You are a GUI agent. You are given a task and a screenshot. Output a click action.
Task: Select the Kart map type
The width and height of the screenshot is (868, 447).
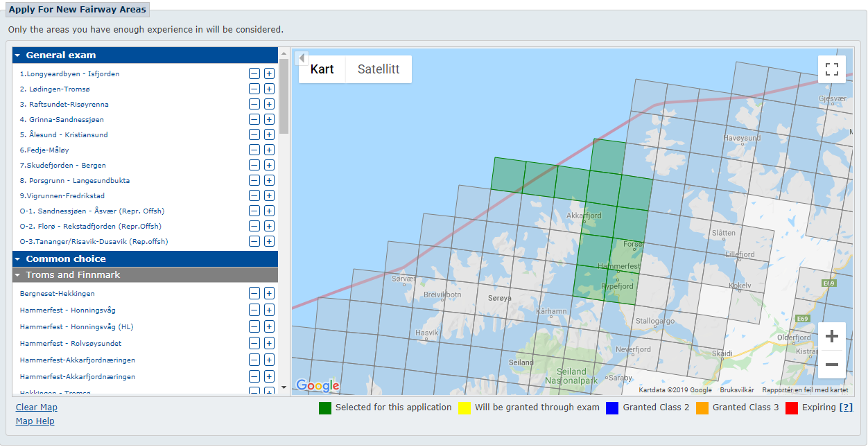click(x=322, y=69)
